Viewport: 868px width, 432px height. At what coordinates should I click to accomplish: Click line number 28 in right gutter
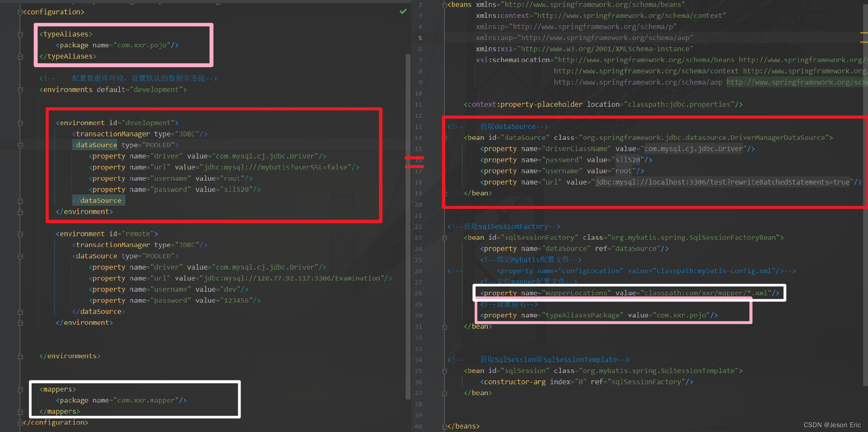click(418, 293)
